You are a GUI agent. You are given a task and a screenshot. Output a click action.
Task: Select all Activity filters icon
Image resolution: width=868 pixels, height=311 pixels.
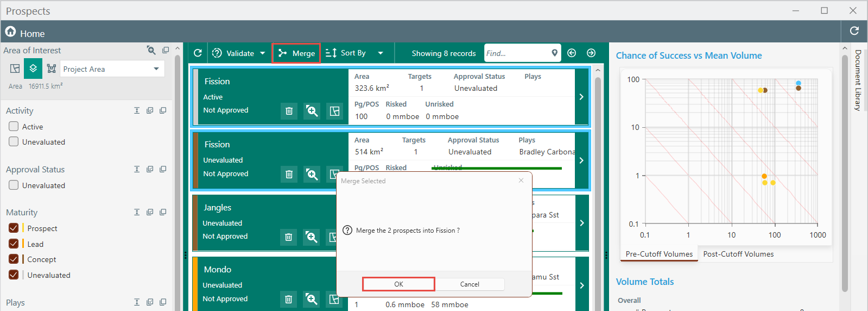pyautogui.click(x=150, y=110)
